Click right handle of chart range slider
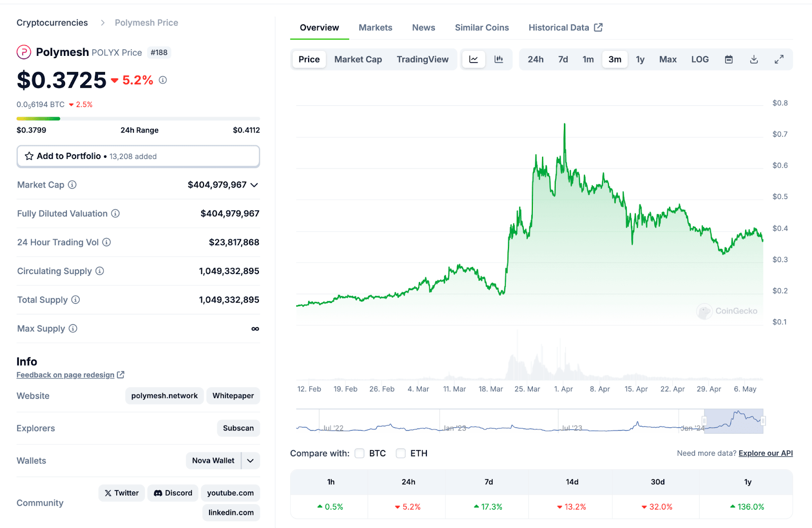Viewport: 812px width, 528px height. click(763, 421)
